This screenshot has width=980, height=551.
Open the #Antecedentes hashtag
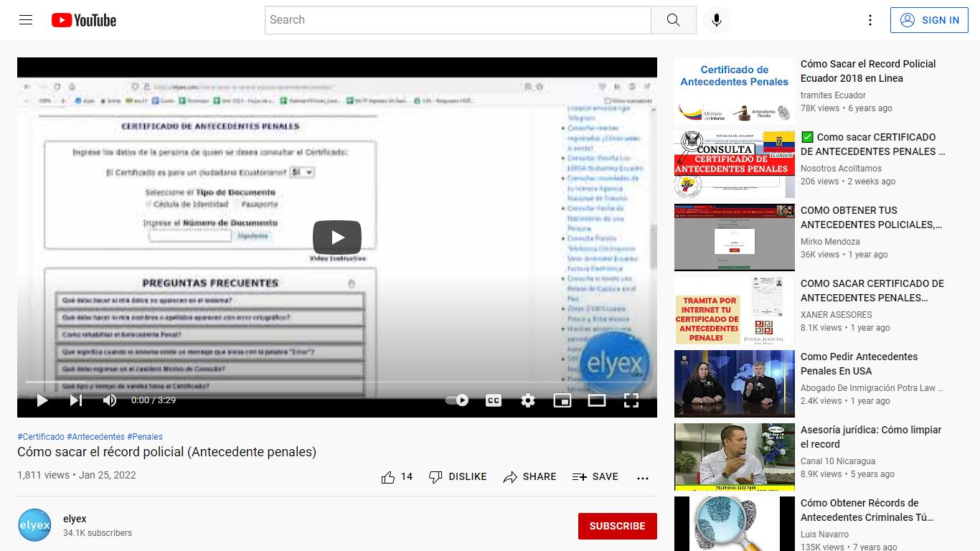[95, 437]
